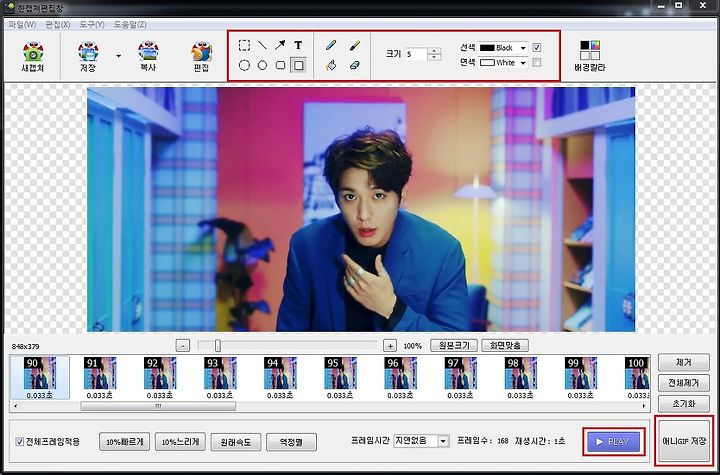
Task: Select frame thumbnail 92
Action: point(160,377)
